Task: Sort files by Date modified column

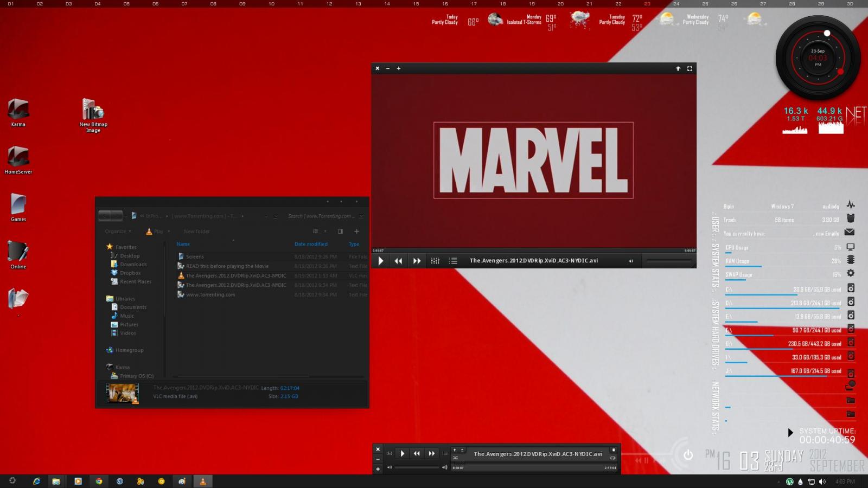Action: pyautogui.click(x=311, y=244)
